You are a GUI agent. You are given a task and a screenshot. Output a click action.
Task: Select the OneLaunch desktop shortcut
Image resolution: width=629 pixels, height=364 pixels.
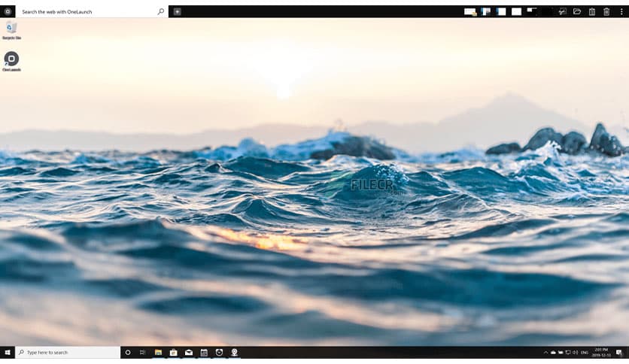tap(11, 59)
